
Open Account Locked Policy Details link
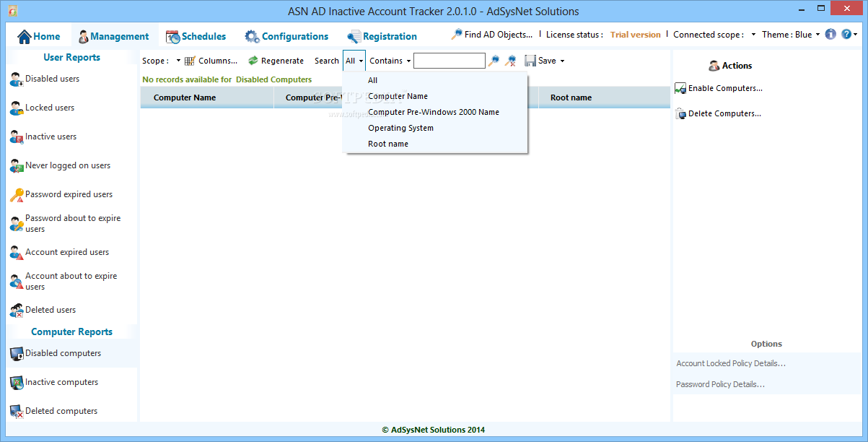click(731, 363)
